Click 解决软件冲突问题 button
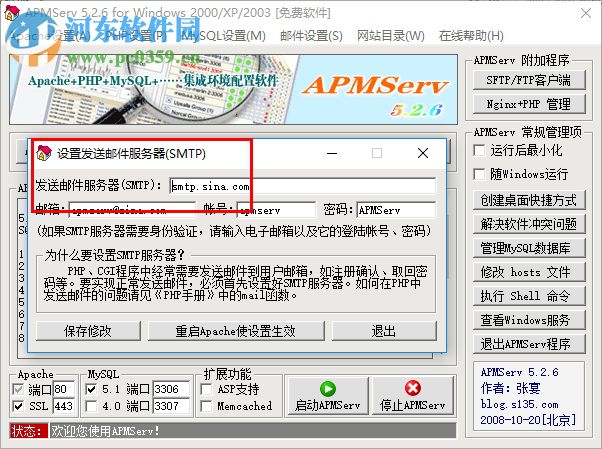The height and width of the screenshot is (449, 602). click(529, 224)
